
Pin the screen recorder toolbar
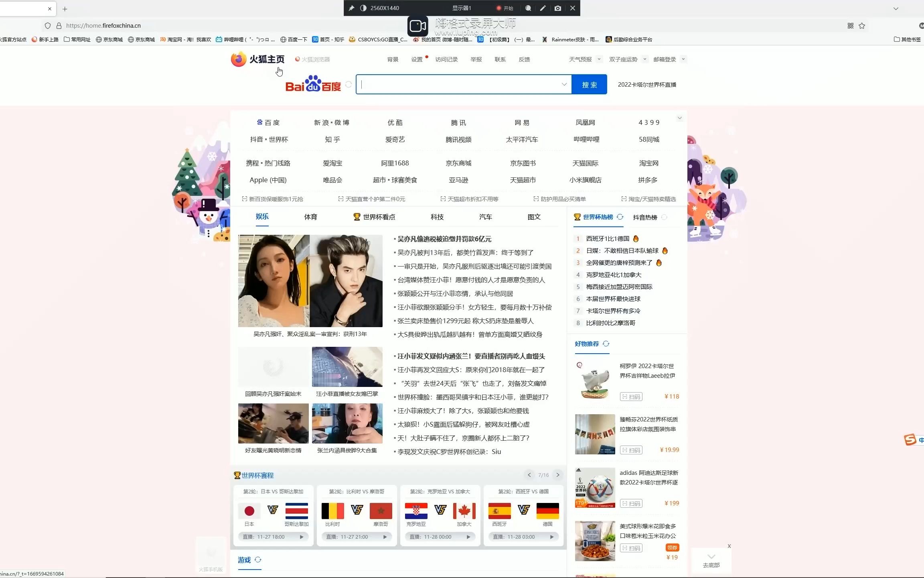[x=351, y=8]
